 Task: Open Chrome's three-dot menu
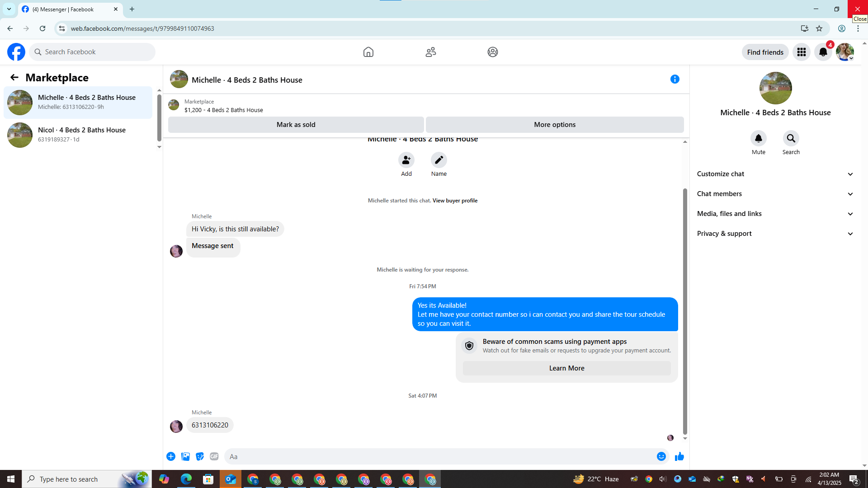coord(858,28)
